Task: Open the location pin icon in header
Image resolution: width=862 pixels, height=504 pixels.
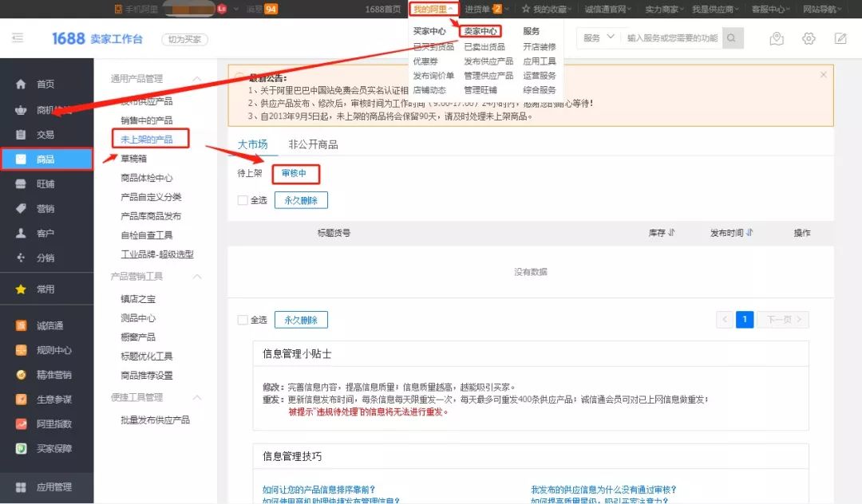Action: coord(777,38)
